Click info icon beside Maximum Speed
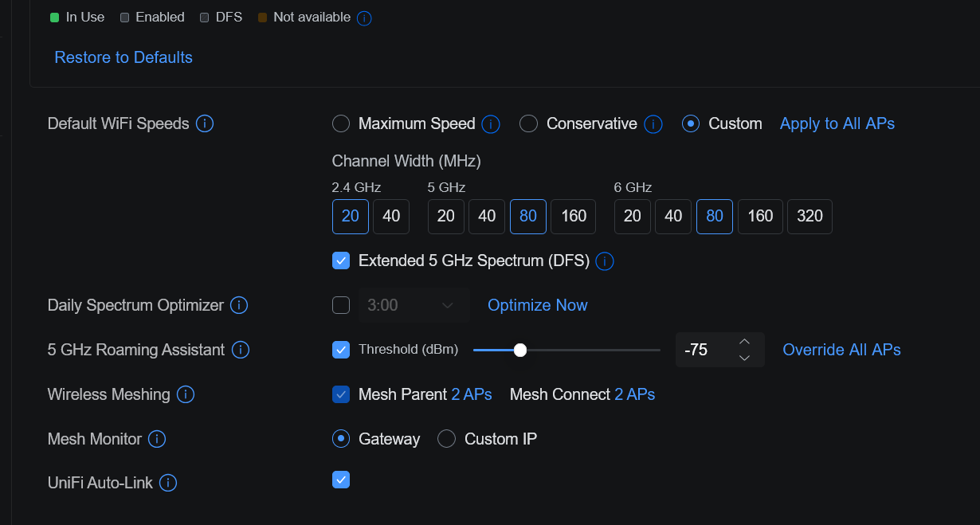 491,123
